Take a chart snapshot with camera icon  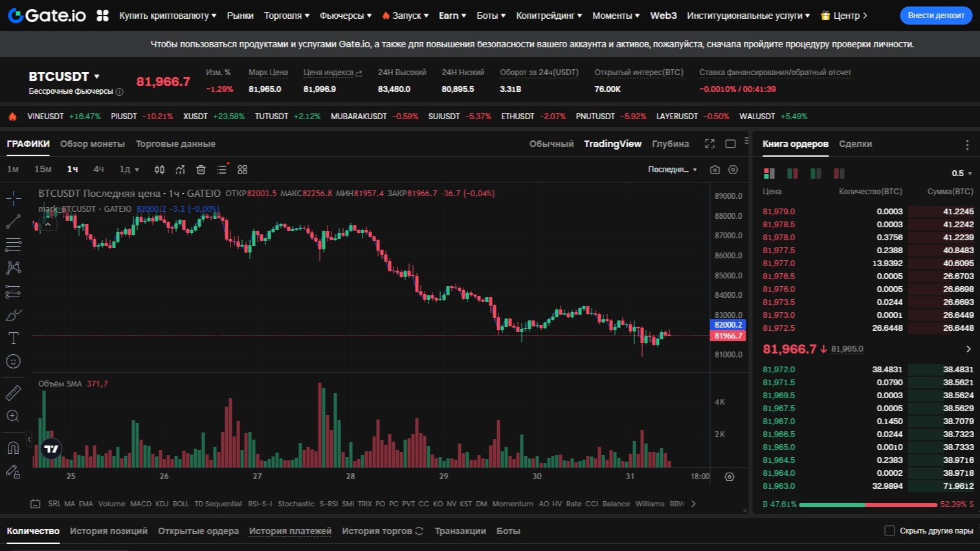715,170
